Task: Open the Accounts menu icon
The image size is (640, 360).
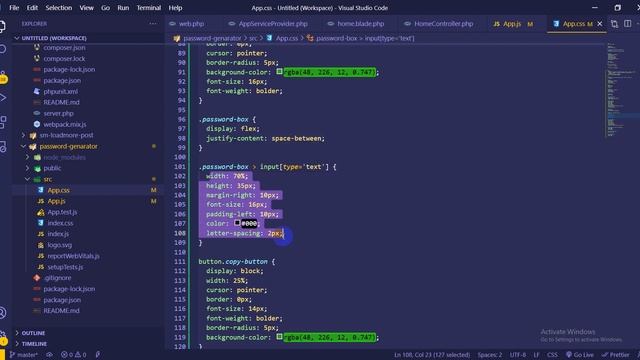Action: 3,313
